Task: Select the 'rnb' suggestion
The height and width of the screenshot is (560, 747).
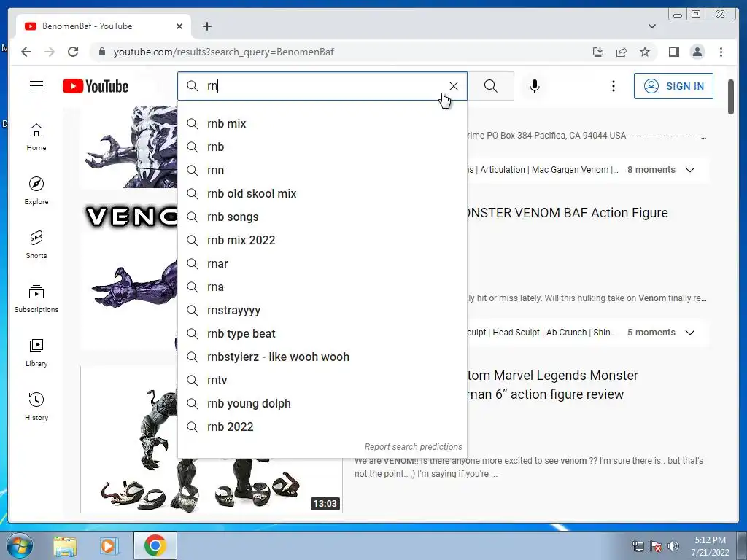Action: (322, 147)
